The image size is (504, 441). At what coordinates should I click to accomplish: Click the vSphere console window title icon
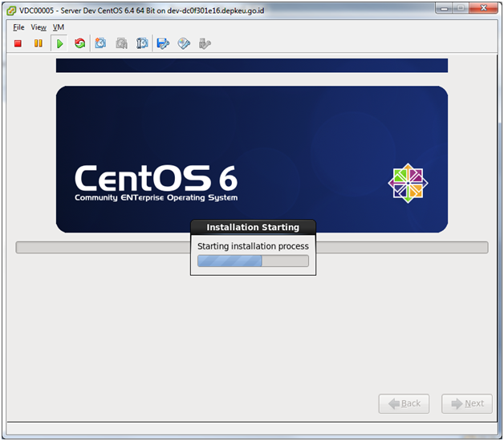click(x=11, y=10)
